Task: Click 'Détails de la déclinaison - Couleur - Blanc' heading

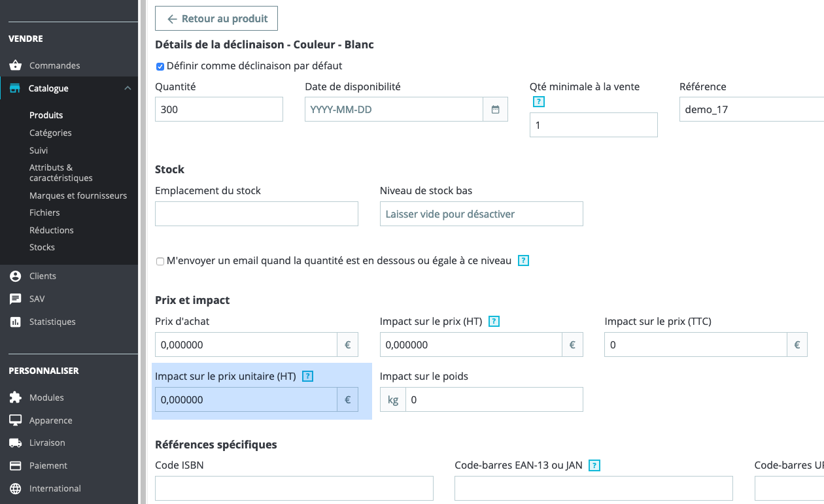Action: [x=264, y=44]
